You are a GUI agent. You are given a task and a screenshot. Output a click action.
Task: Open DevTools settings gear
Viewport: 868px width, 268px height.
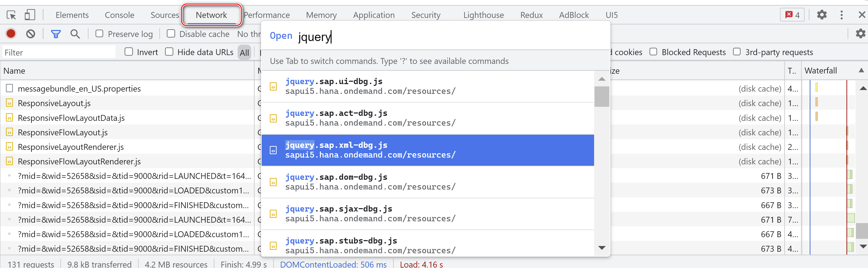[x=821, y=15]
